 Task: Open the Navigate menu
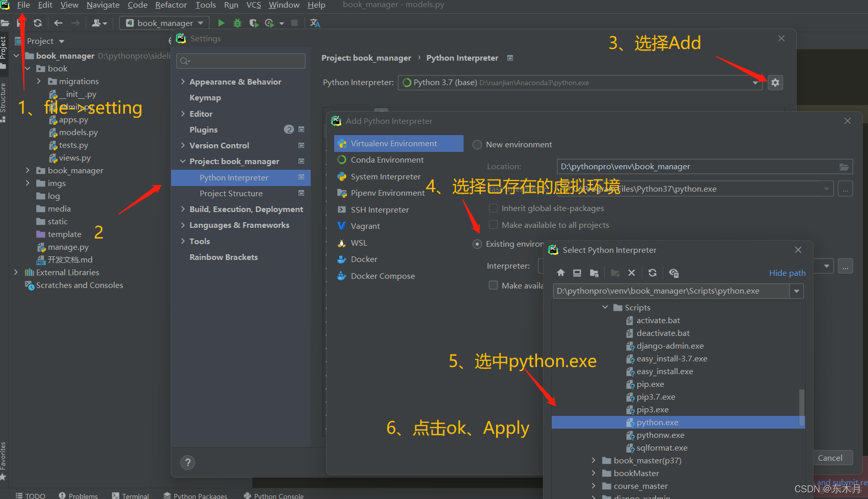(103, 5)
